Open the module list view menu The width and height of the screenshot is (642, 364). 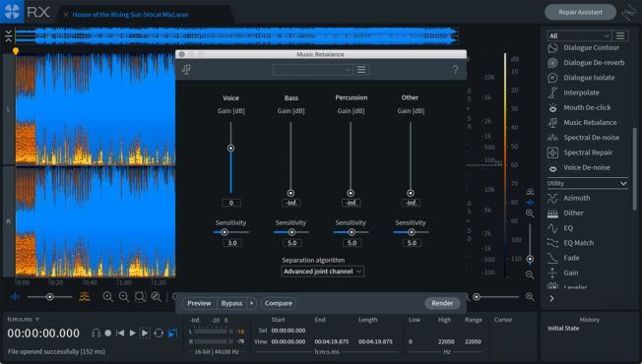pyautogui.click(x=620, y=36)
